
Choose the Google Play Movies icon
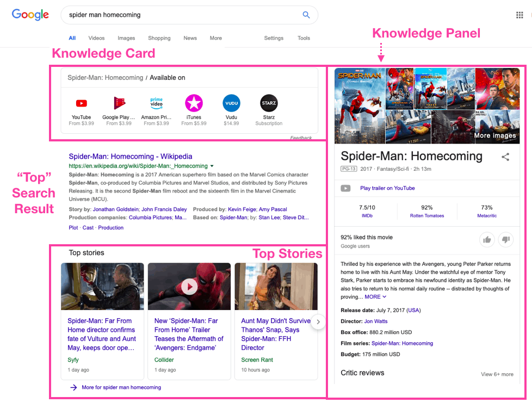click(119, 103)
